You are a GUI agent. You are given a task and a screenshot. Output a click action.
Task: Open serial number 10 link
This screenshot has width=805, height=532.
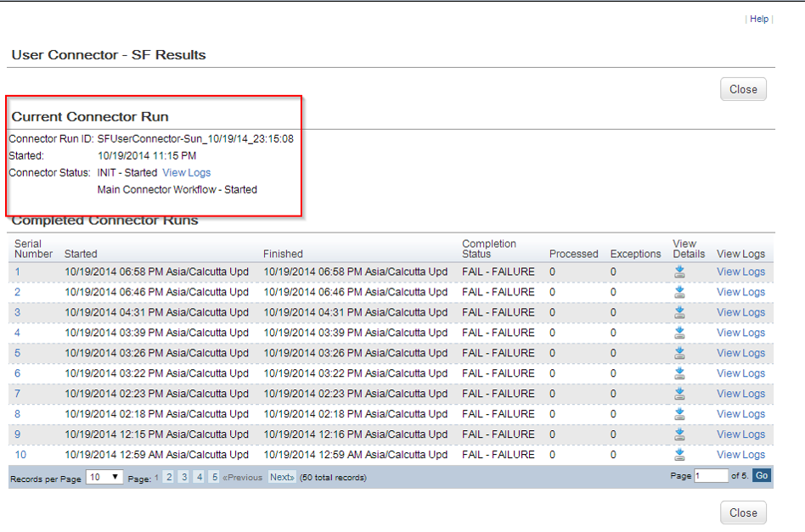20,455
